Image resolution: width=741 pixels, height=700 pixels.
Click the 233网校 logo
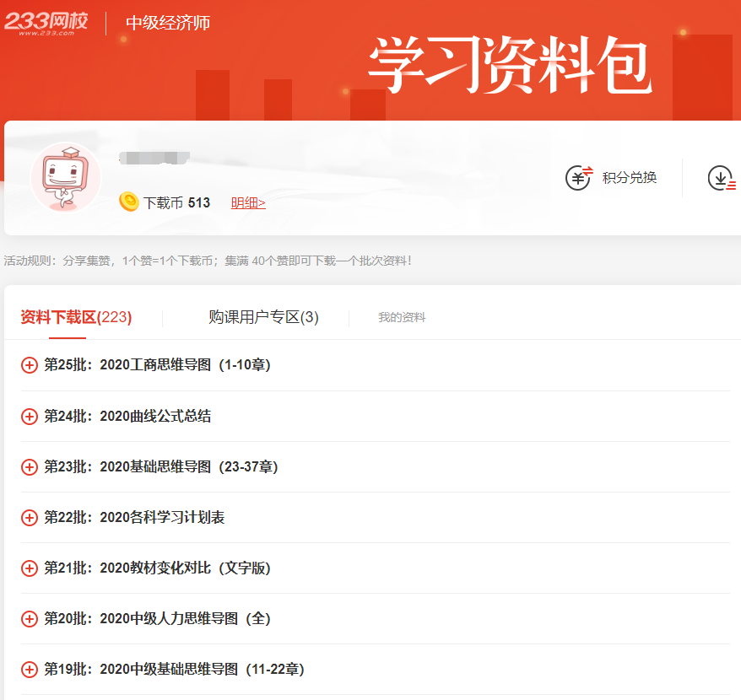[46, 23]
